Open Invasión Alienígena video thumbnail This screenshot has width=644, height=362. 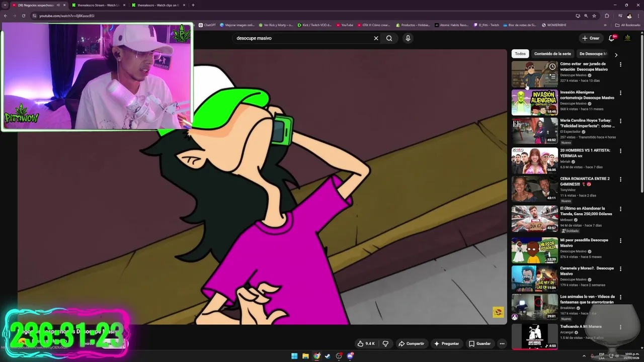coord(534,103)
